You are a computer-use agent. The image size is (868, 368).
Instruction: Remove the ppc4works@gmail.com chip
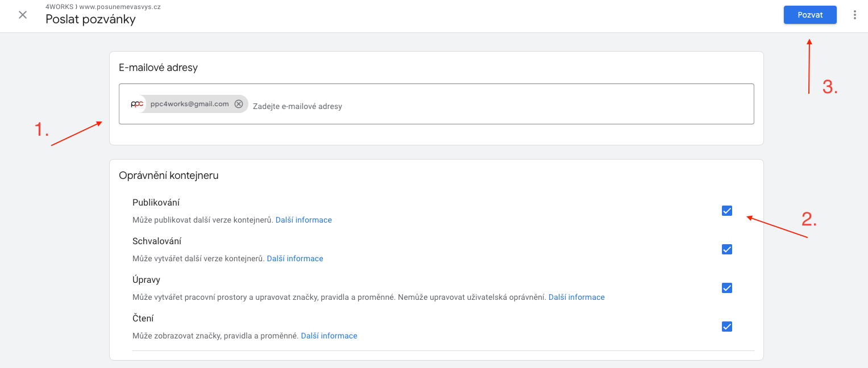pos(239,104)
